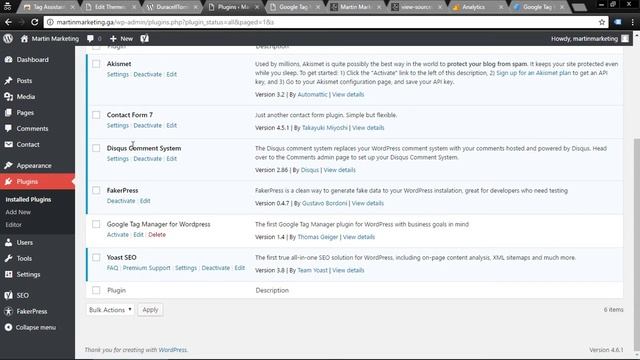Check the FakerPress plugin checkbox
640x360 pixels.
[x=96, y=190]
